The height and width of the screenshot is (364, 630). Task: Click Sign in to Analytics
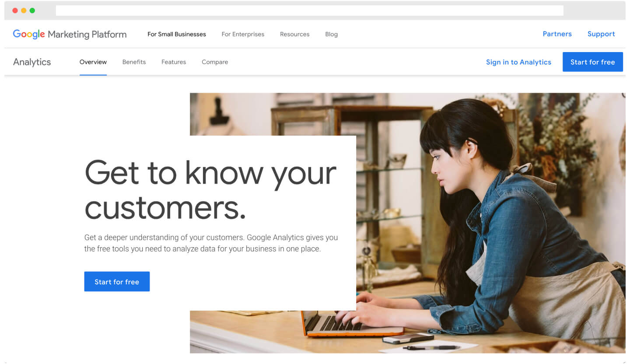click(518, 62)
